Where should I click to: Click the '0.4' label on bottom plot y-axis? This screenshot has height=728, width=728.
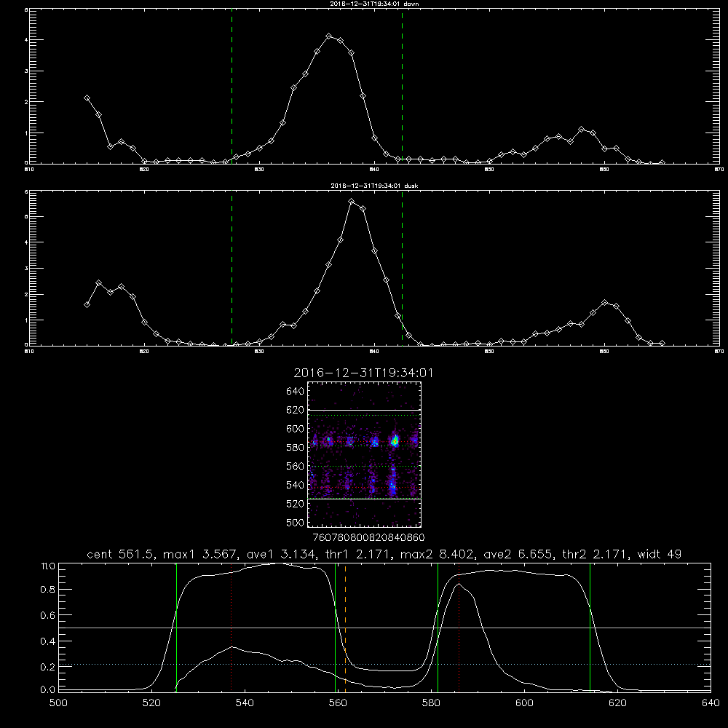(48, 641)
